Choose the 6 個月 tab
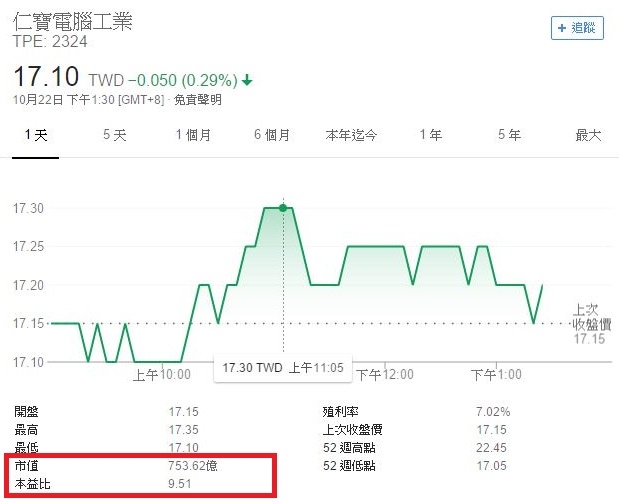Viewport: 619px width, 502px height. 272,135
